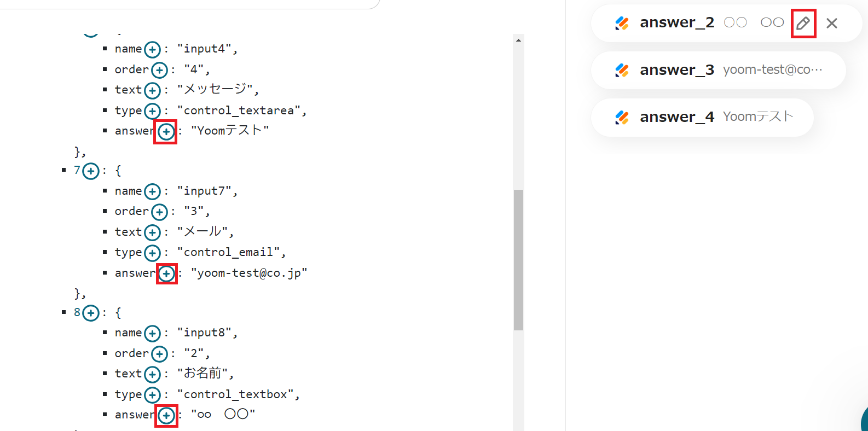Click plus icon beside order "4"
The height and width of the screenshot is (431, 868).
(159, 71)
